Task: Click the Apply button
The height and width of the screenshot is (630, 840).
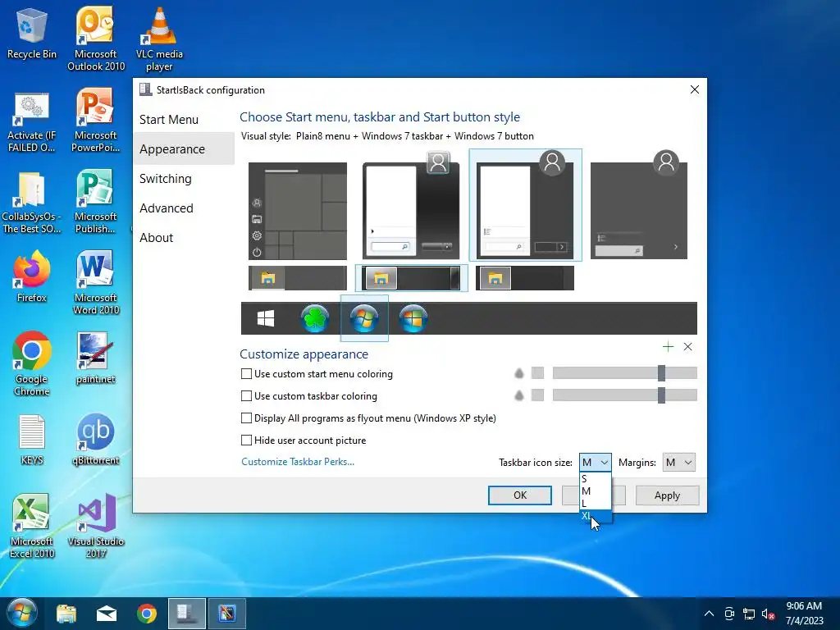Action: [x=667, y=495]
